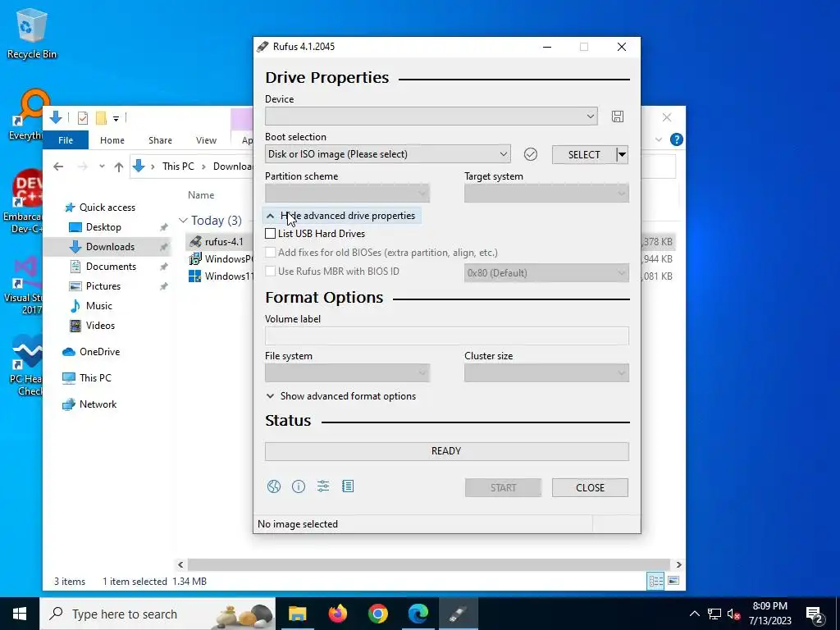Open Embarcadero Dev-C++ desktop shortcut
The image size is (840, 630).
point(22,202)
